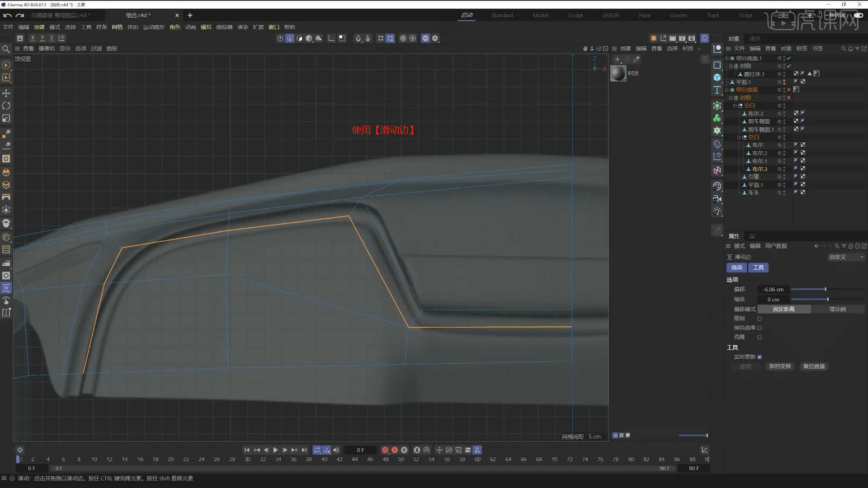Image resolution: width=868 pixels, height=488 pixels.
Task: Collapse the orange 对称 node
Action: click(x=731, y=98)
